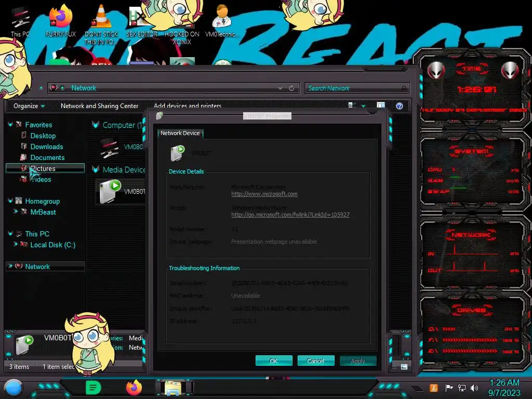Click the change view icon in toolbar
The image size is (532, 399).
click(352, 105)
